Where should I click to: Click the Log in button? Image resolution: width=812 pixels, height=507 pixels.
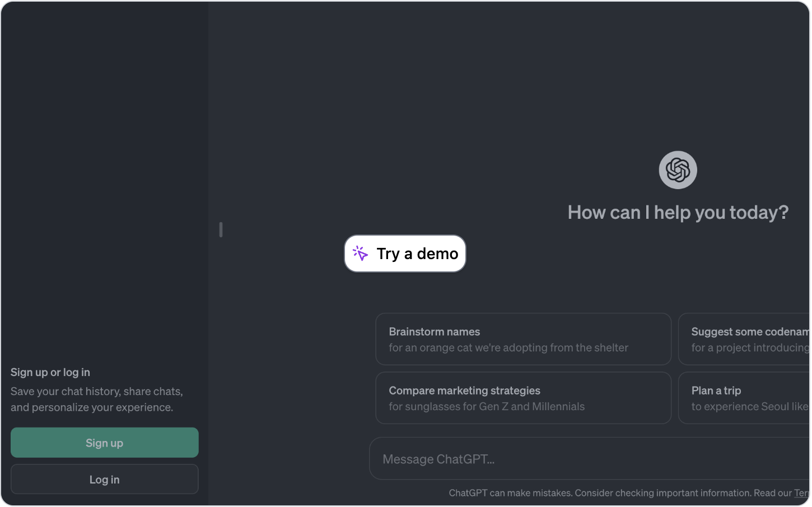104,479
